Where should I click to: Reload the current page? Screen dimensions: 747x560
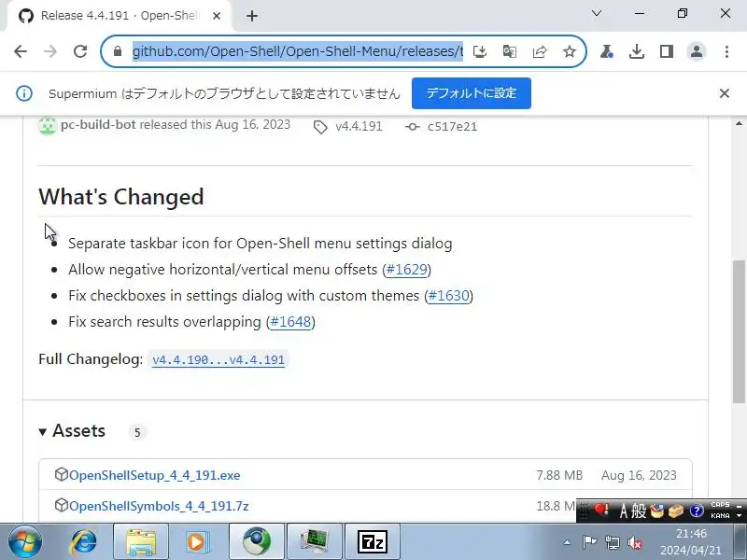point(80,51)
